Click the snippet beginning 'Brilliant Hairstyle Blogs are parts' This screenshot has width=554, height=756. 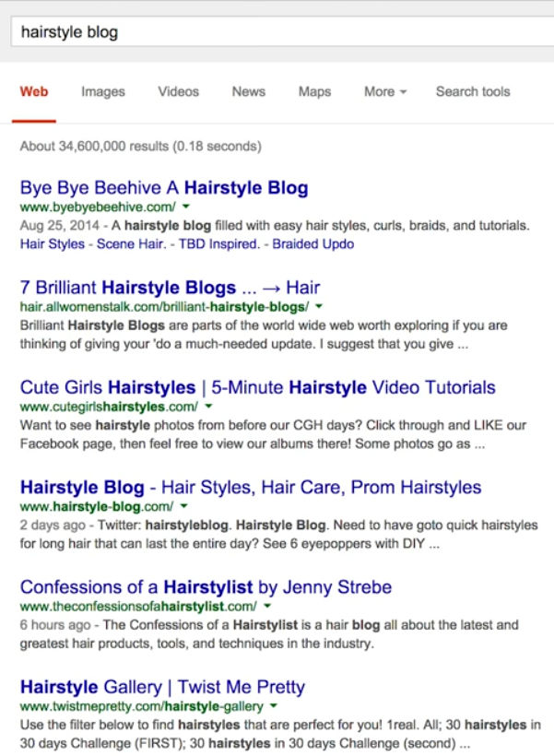pos(264,335)
